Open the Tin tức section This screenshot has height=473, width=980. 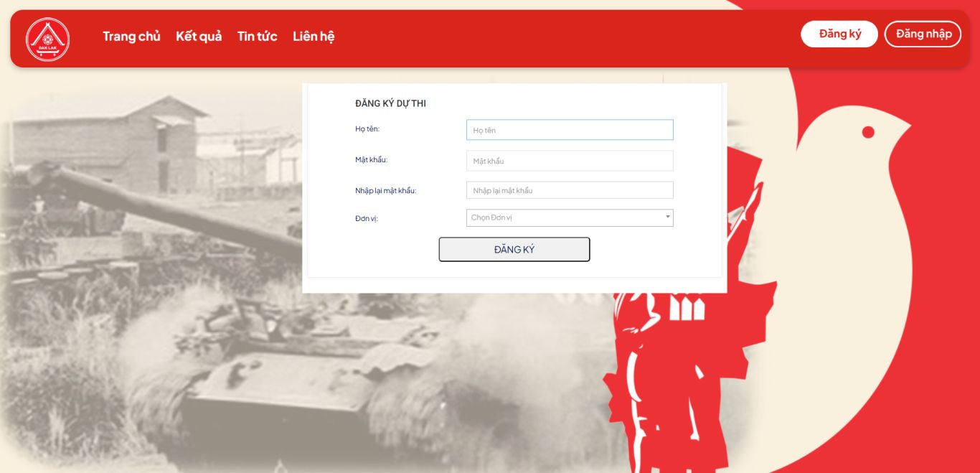coord(258,36)
